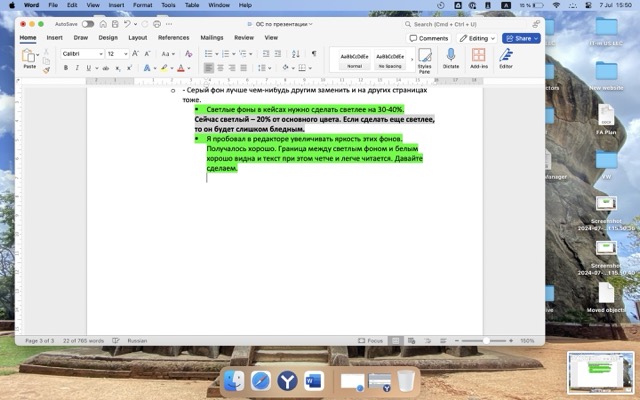
Task: Open the Dictate microphone tool
Action: (x=450, y=57)
